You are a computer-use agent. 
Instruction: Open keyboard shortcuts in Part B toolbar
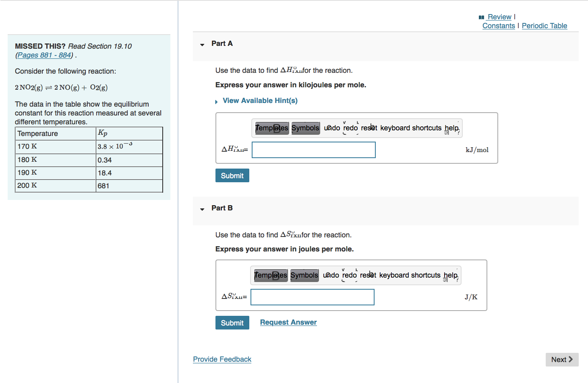410,275
